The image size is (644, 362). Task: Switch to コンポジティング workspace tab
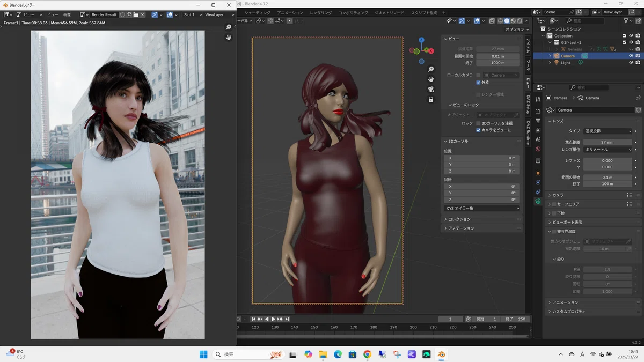[354, 12]
